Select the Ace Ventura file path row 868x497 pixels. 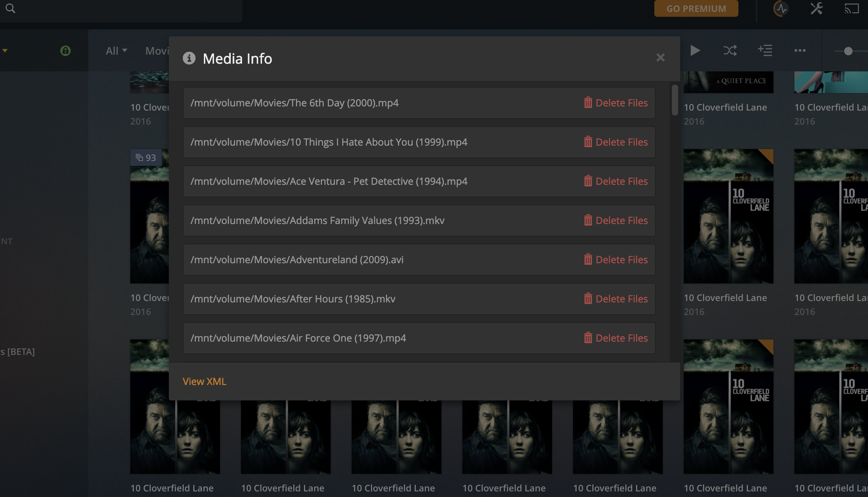pyautogui.click(x=329, y=181)
